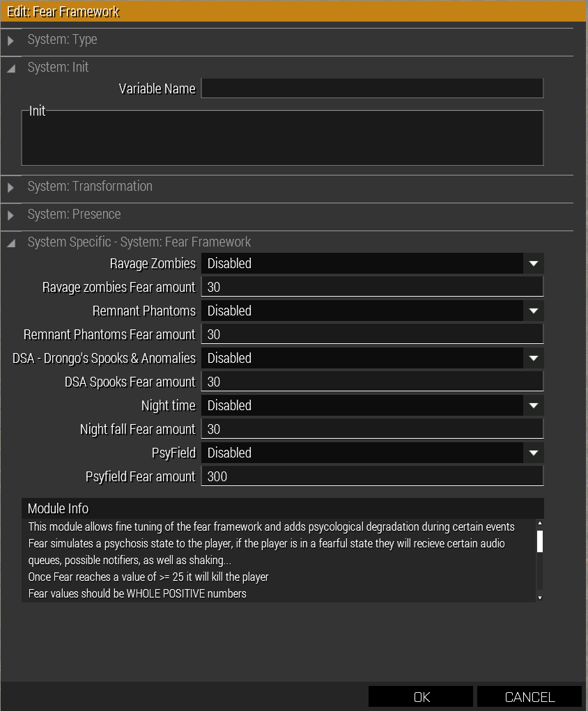The width and height of the screenshot is (588, 711).
Task: Open the PsyField dropdown
Action: 534,453
